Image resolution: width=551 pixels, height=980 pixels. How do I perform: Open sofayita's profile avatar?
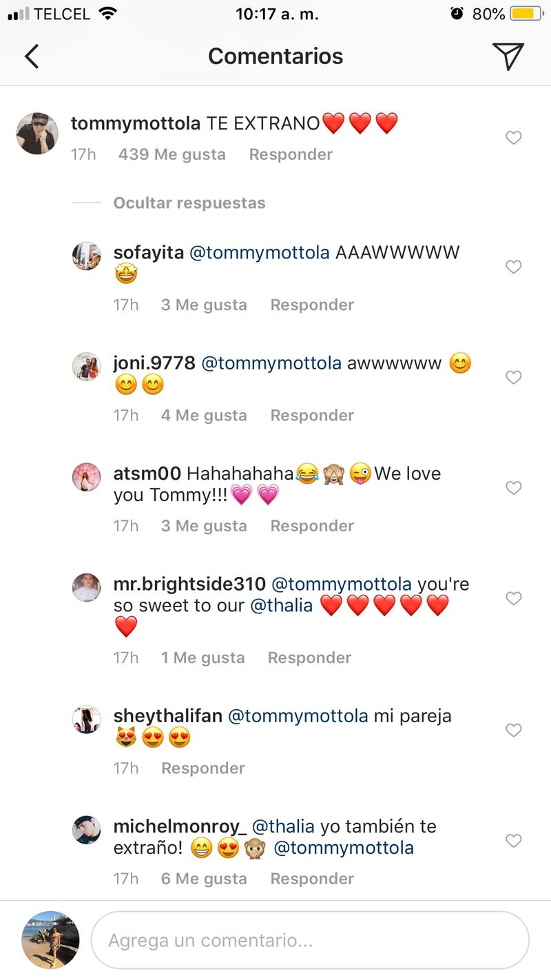point(87,256)
